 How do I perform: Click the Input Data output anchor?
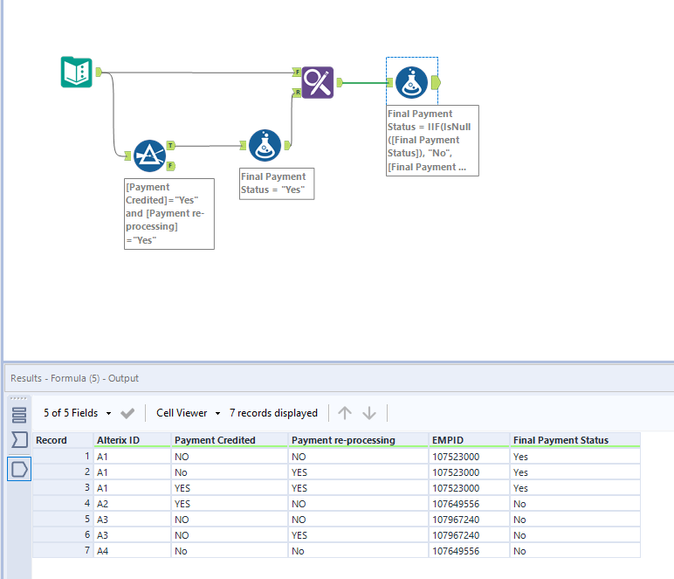click(98, 72)
